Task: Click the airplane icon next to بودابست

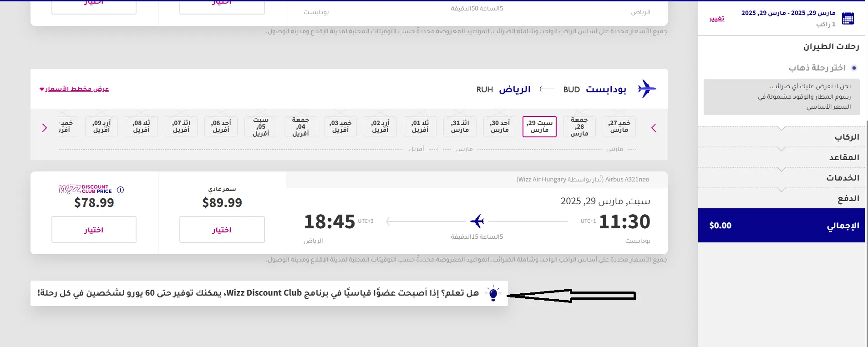Action: pyautogui.click(x=647, y=89)
